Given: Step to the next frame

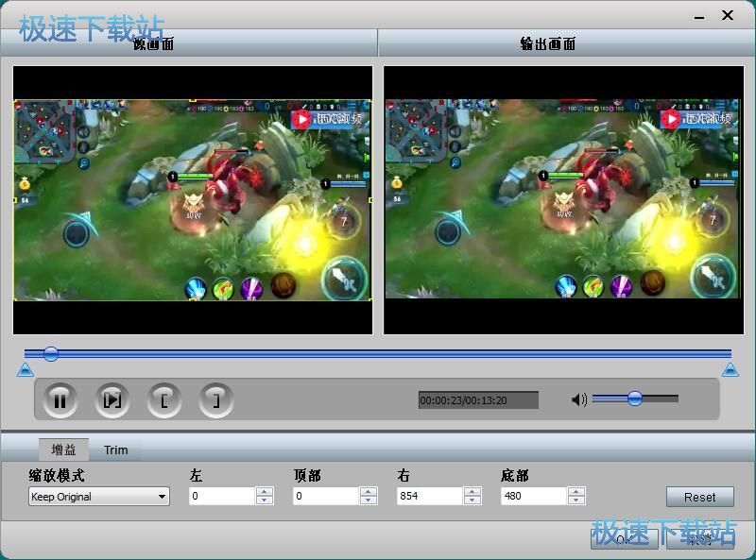Looking at the screenshot, I should point(112,400).
